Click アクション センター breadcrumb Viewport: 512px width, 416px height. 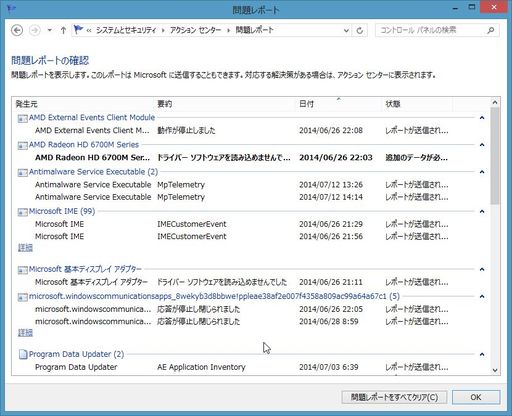point(195,30)
